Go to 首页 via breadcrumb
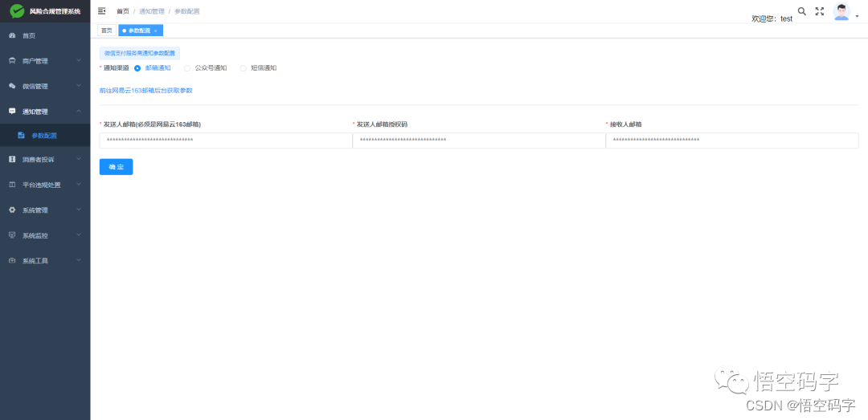The image size is (868, 420). pyautogui.click(x=123, y=11)
